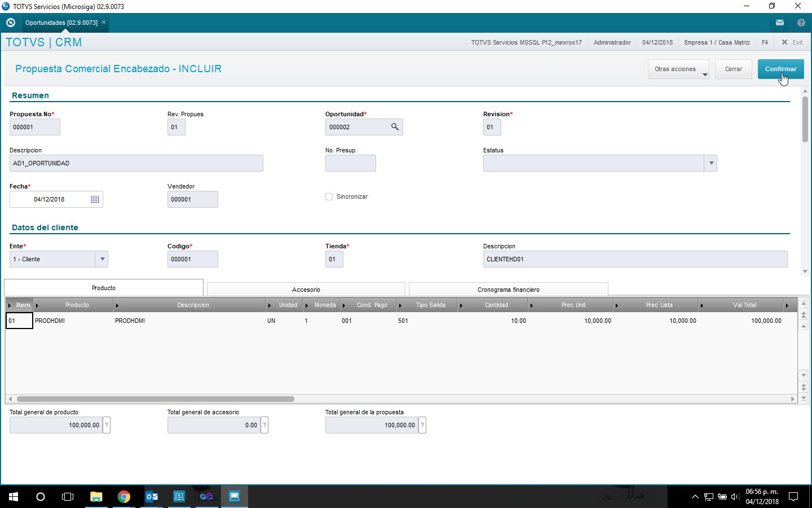The image size is (812, 508).
Task: Click the Codigo field under Datos del cliente
Action: point(193,259)
